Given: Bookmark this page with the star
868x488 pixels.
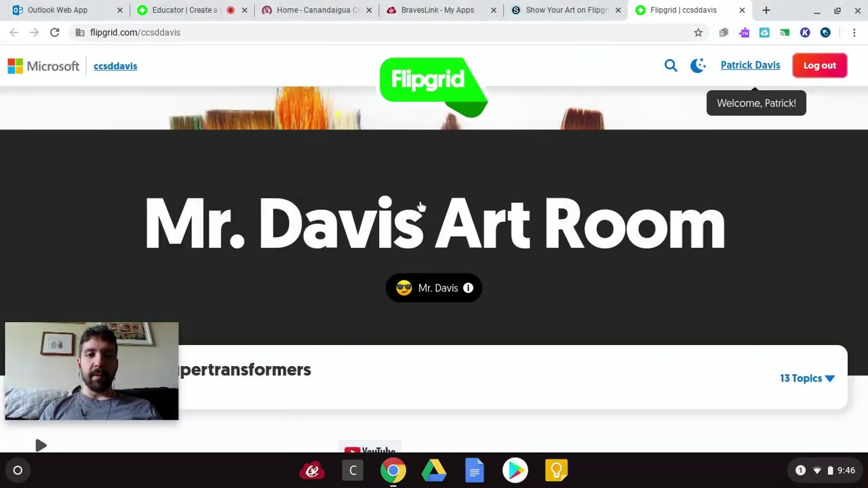Looking at the screenshot, I should click(698, 33).
